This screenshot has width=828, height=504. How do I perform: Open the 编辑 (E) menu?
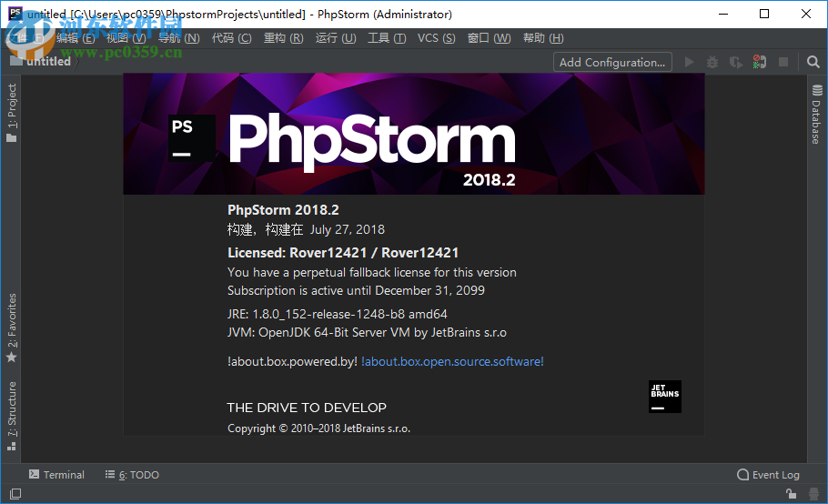click(76, 38)
